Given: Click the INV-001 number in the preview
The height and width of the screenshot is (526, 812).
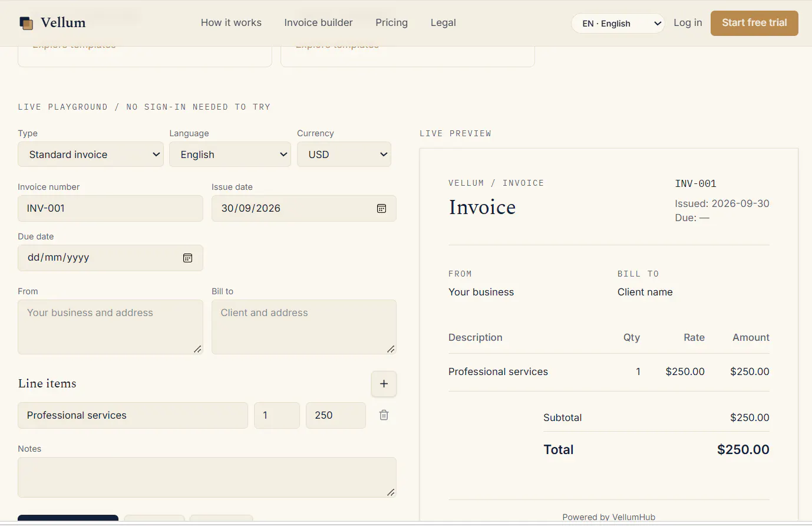Looking at the screenshot, I should pyautogui.click(x=695, y=184).
